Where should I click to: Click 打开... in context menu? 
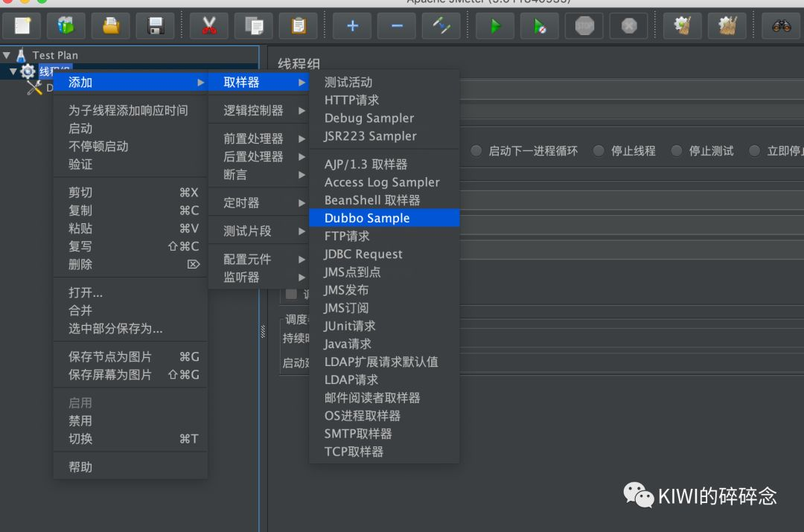(x=131, y=292)
